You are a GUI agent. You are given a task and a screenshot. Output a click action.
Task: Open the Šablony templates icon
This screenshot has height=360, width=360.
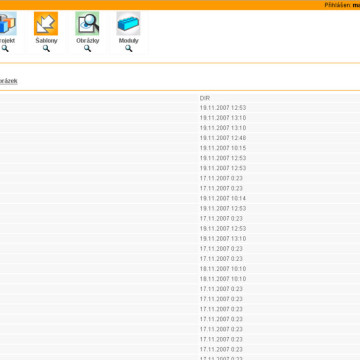point(46,23)
